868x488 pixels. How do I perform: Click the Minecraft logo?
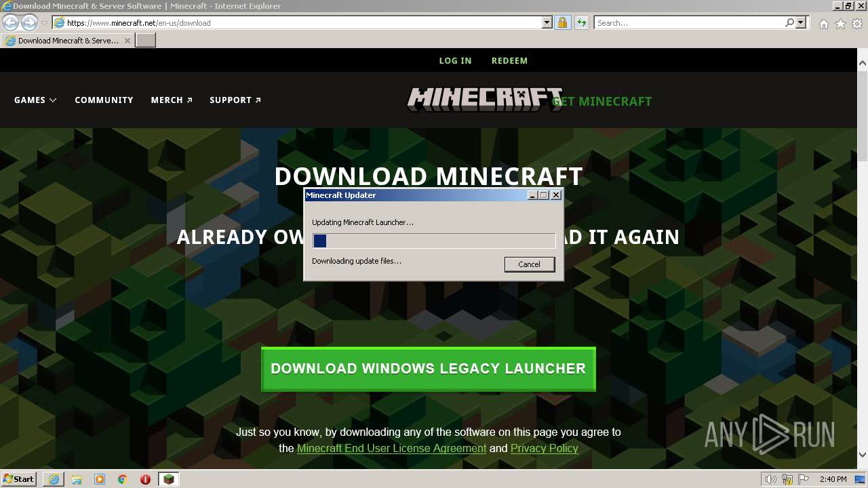[x=484, y=100]
